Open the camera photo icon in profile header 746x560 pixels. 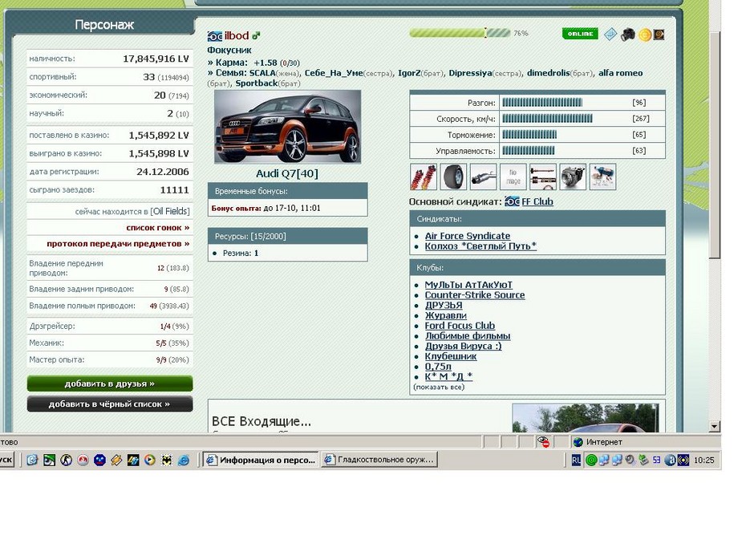coord(628,34)
